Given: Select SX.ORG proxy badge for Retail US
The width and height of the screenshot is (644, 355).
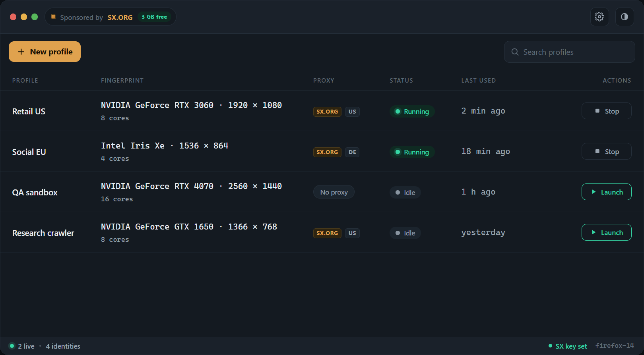Looking at the screenshot, I should click(327, 112).
